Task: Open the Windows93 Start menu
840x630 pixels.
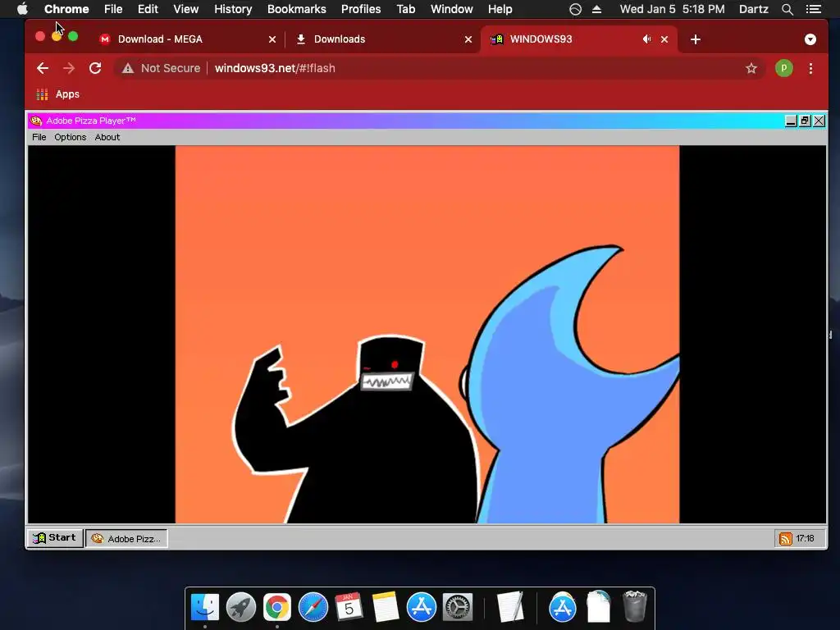Action: (55, 538)
